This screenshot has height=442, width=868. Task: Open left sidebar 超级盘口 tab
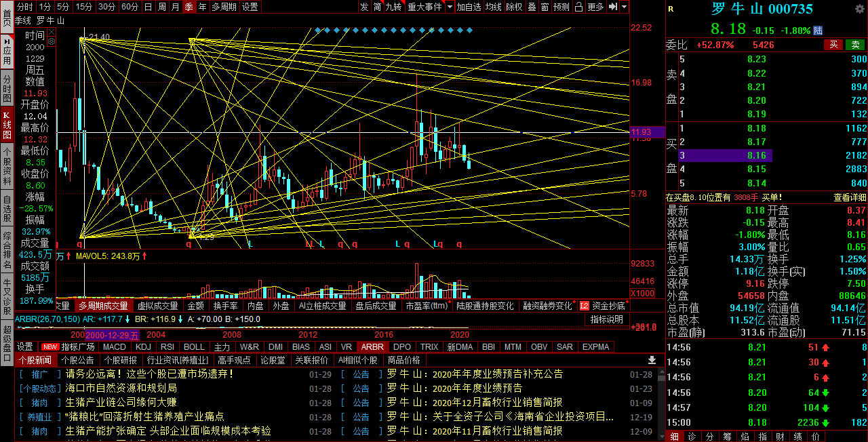coord(7,344)
